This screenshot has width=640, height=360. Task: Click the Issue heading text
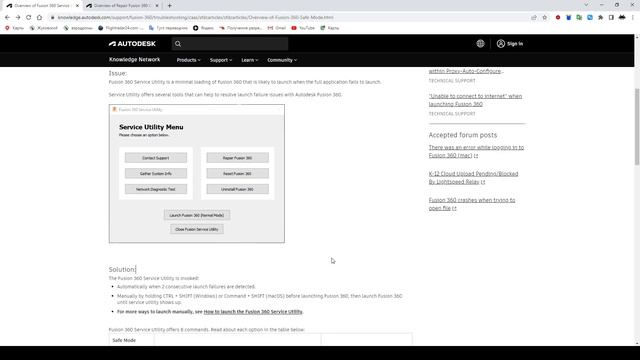tap(118, 73)
